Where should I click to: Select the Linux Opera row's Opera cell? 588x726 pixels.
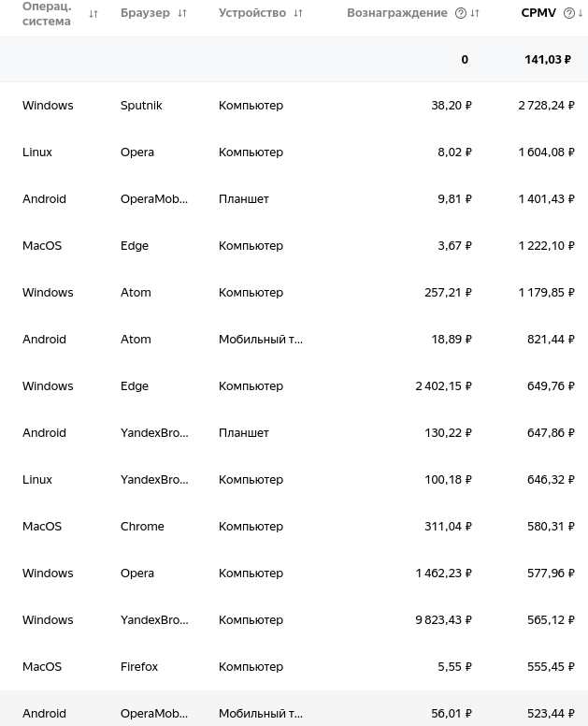tap(137, 152)
